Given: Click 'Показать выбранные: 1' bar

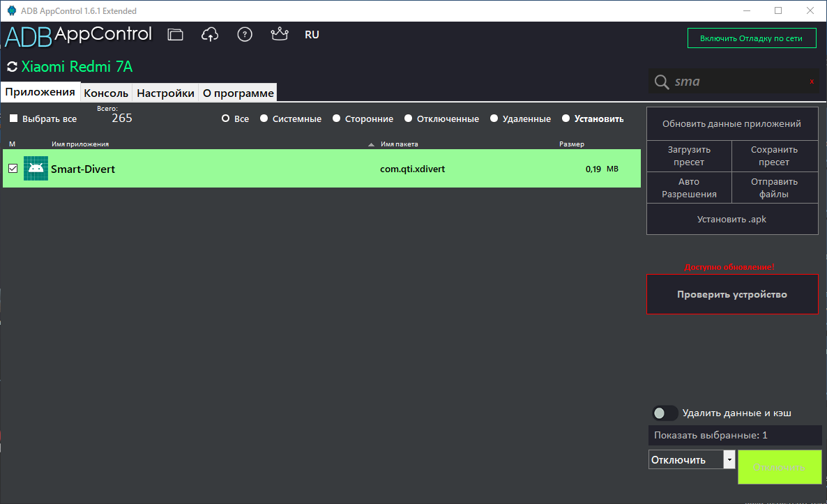Looking at the screenshot, I should point(735,436).
